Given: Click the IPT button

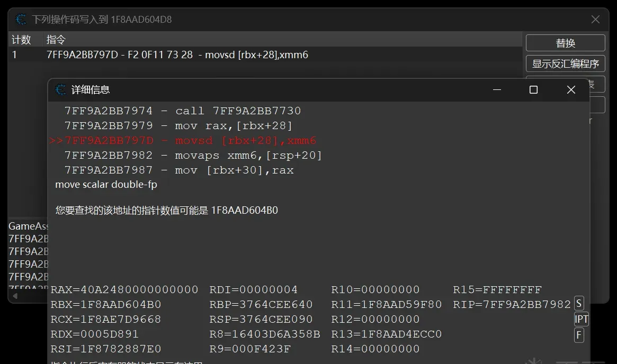Looking at the screenshot, I should click(581, 319).
